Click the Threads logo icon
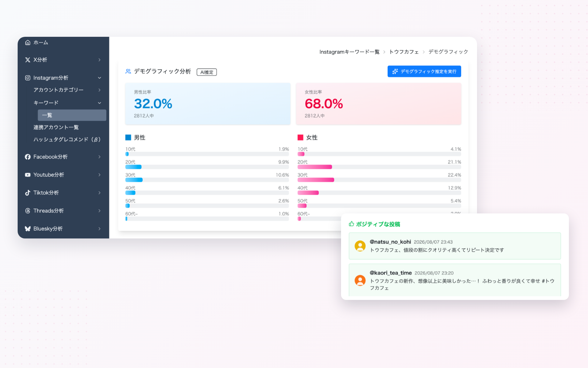 pos(28,210)
